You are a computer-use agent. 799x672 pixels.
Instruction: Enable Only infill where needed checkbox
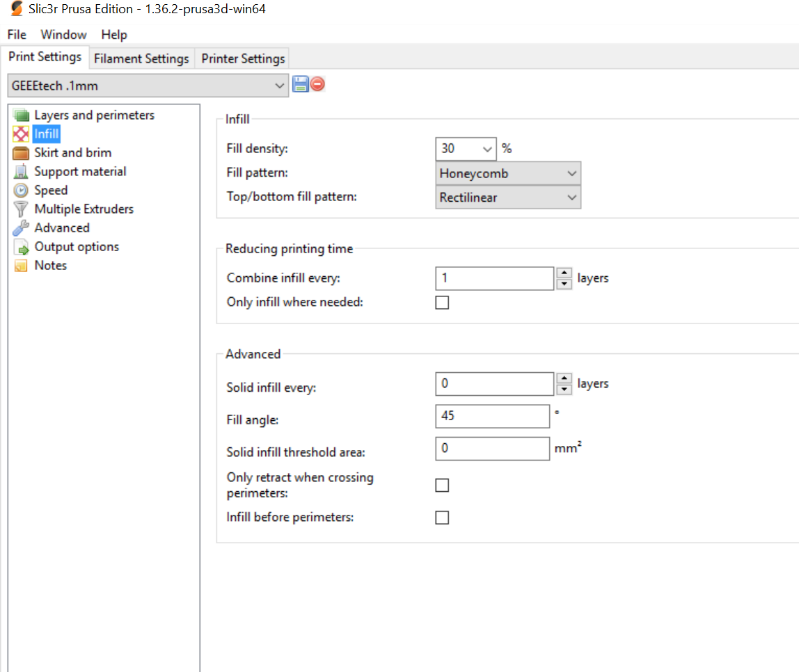(443, 303)
